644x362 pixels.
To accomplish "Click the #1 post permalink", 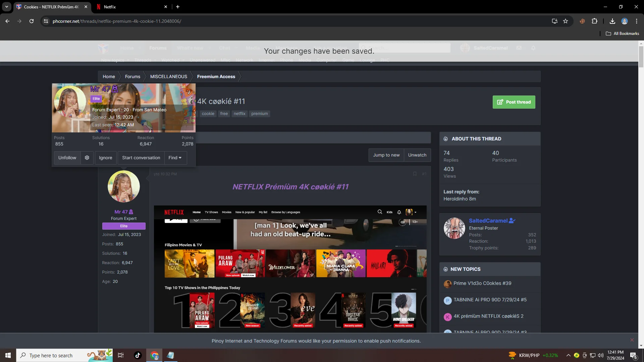I will tap(424, 174).
